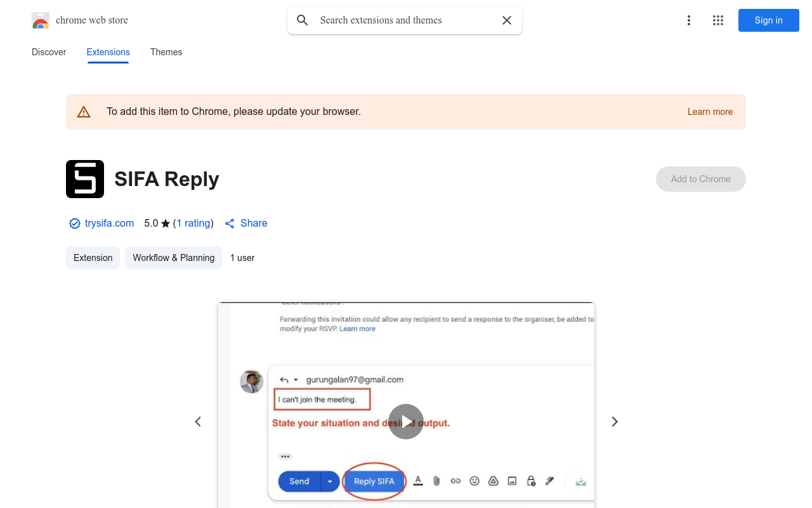
Task: Click the search magnifier icon
Action: 303,20
